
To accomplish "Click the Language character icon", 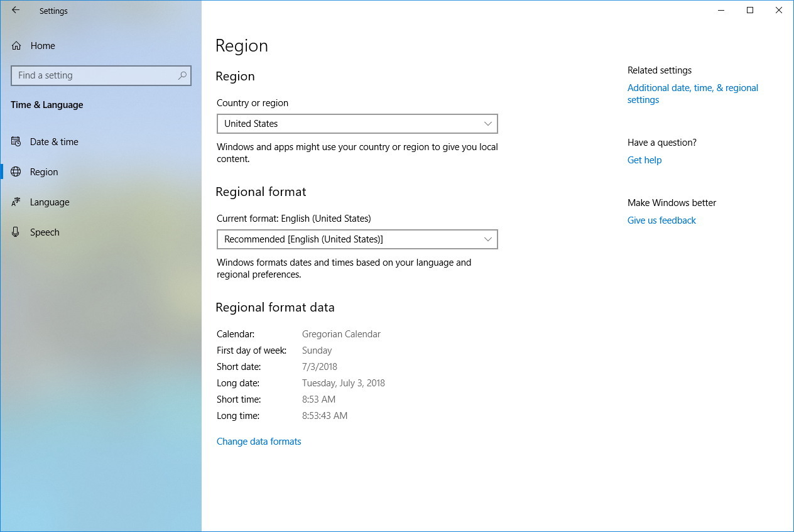I will pyautogui.click(x=16, y=202).
